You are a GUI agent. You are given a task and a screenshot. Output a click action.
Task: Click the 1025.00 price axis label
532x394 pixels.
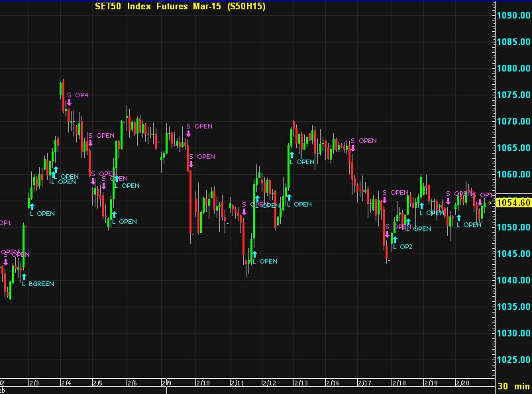[x=514, y=360]
